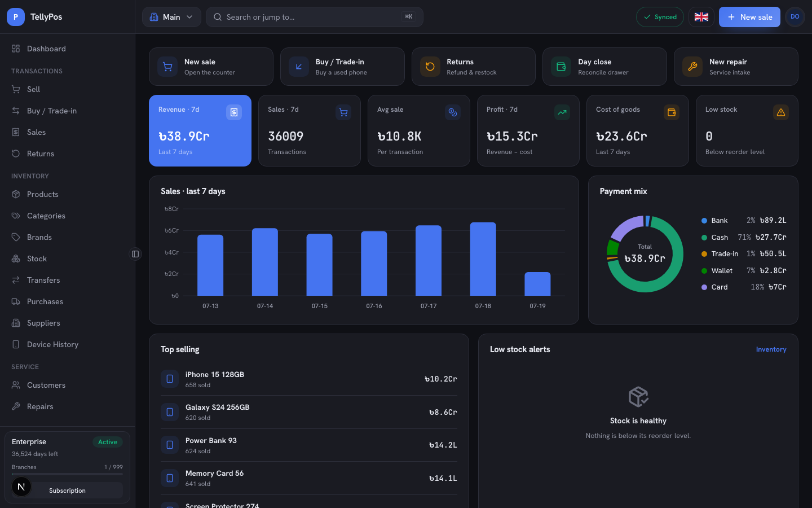812x508 pixels.
Task: Click the Wallet legend dot
Action: (704, 271)
